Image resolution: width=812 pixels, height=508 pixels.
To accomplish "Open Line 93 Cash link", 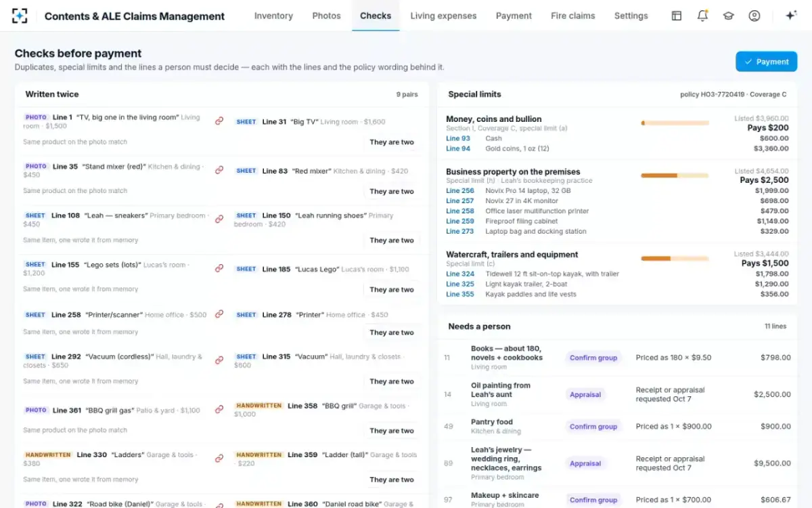I will [458, 138].
